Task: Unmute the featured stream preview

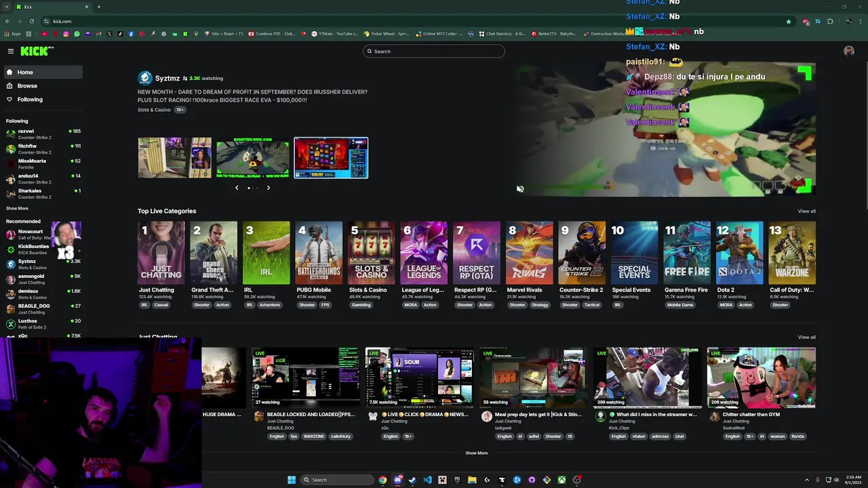Action: 520,189
